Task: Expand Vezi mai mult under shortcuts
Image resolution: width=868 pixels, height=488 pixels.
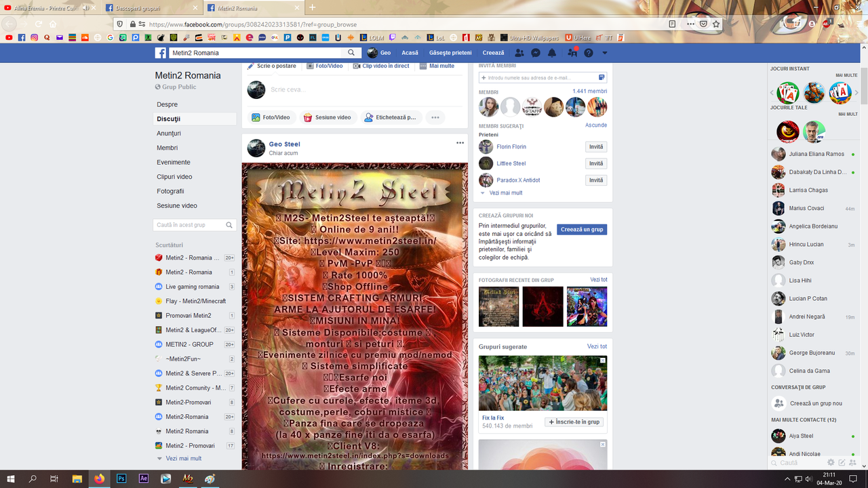Action: [183, 458]
